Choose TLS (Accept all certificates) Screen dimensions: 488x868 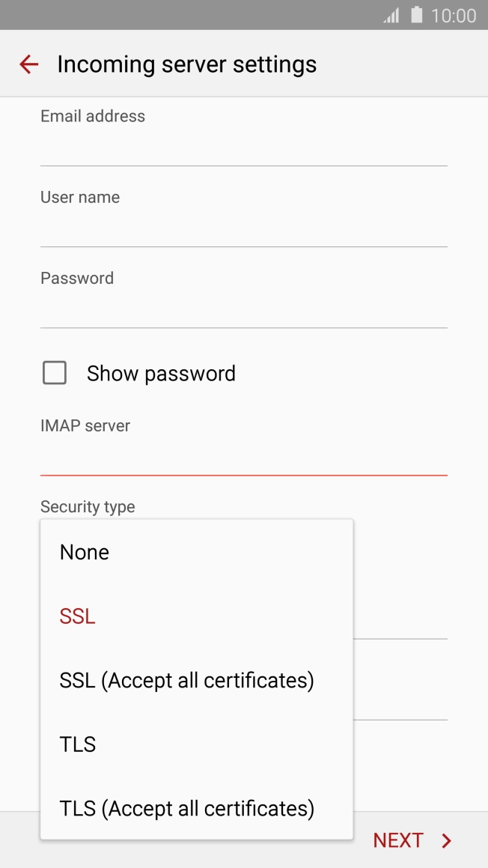click(x=186, y=808)
